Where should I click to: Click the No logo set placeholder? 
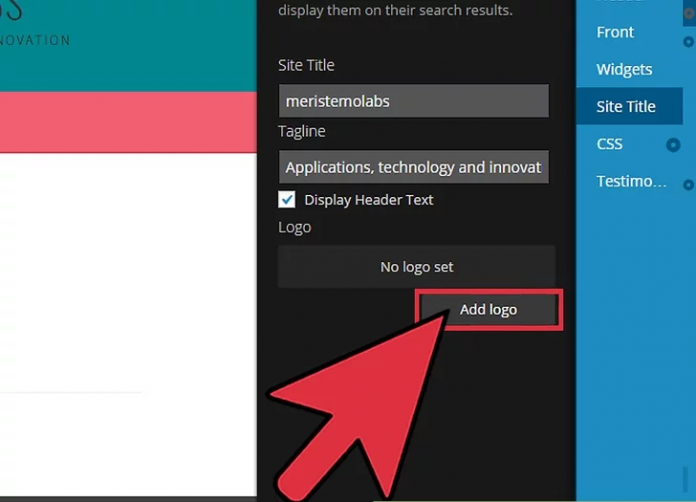pos(416,267)
